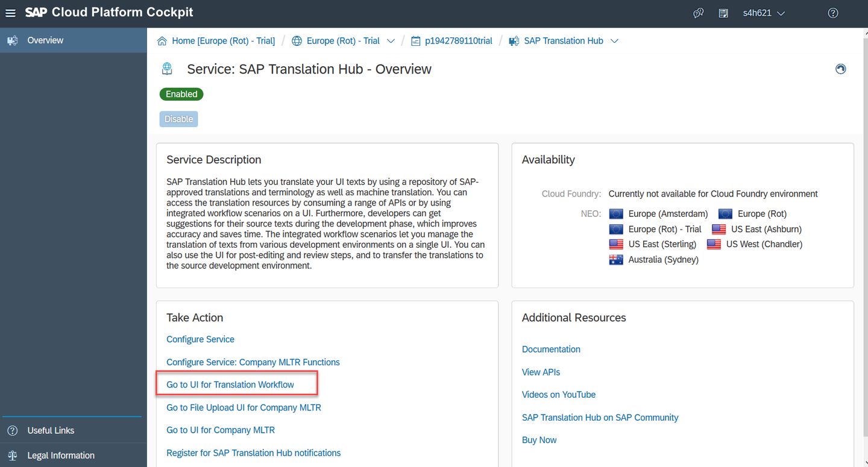This screenshot has height=467, width=868.
Task: Click the Take Action heading
Action: 195,318
